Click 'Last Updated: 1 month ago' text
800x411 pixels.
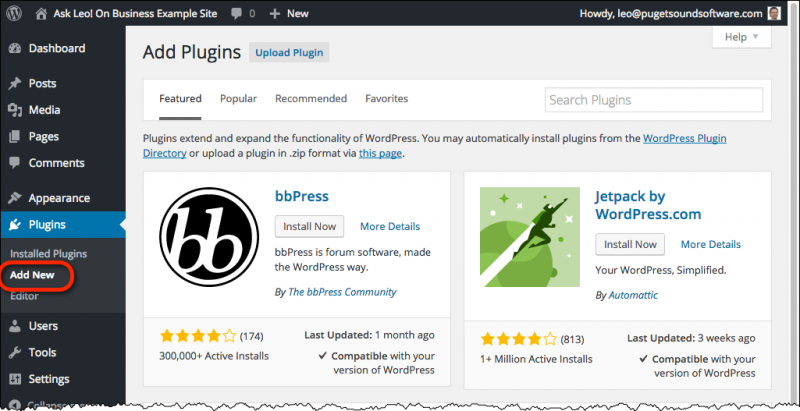click(x=369, y=335)
